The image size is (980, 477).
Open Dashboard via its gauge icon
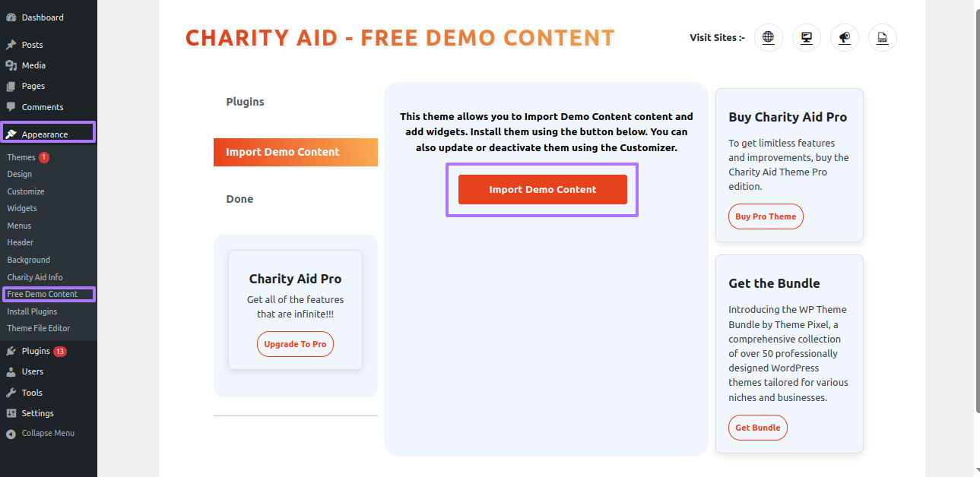coord(11,17)
